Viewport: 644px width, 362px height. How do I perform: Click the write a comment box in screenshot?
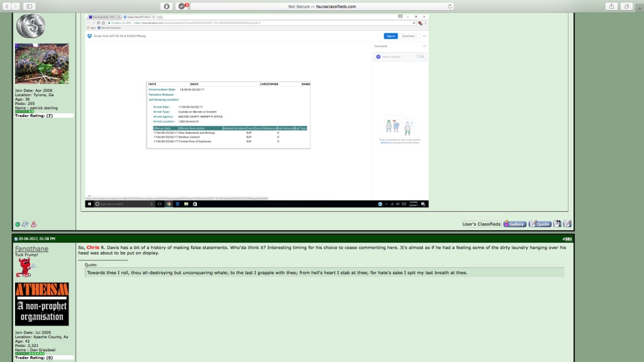399,57
